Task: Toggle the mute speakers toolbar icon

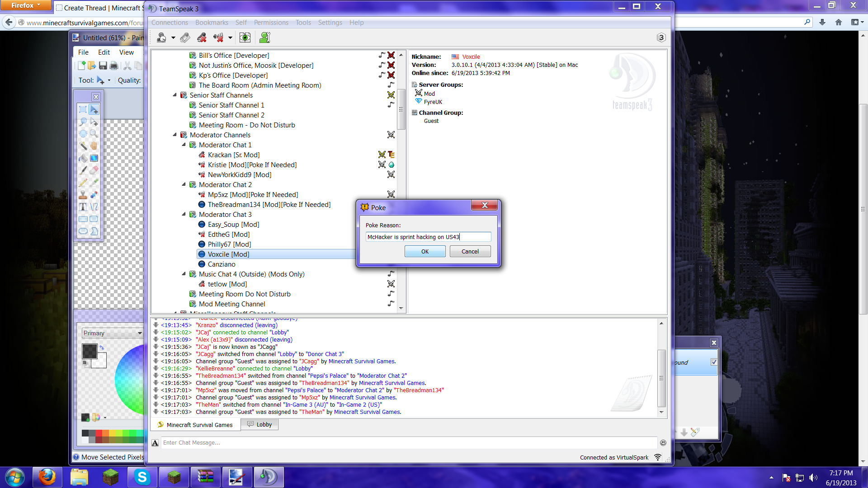Action: [218, 38]
